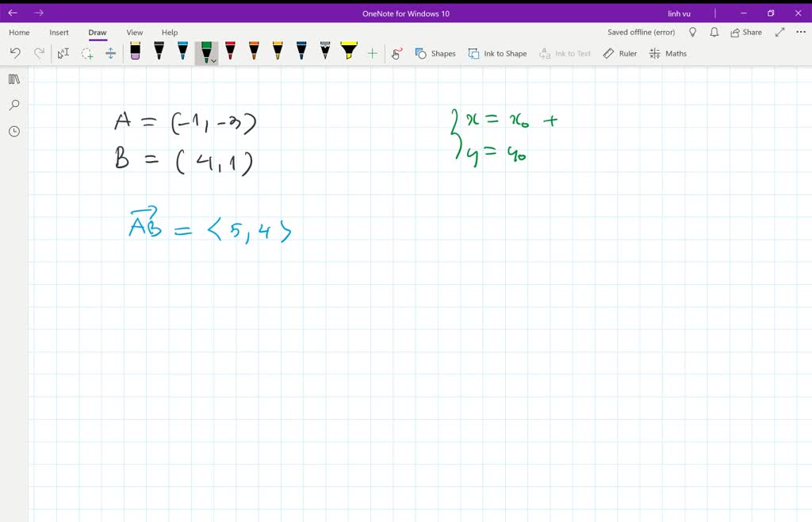The height and width of the screenshot is (522, 812).
Task: Open the Navigation notebooks pane
Action: [x=13, y=79]
